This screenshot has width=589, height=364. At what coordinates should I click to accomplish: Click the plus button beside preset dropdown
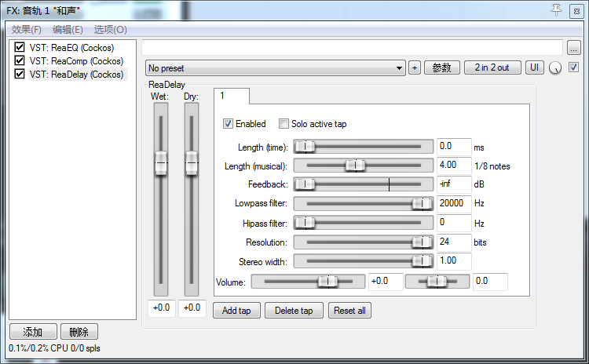coord(415,67)
